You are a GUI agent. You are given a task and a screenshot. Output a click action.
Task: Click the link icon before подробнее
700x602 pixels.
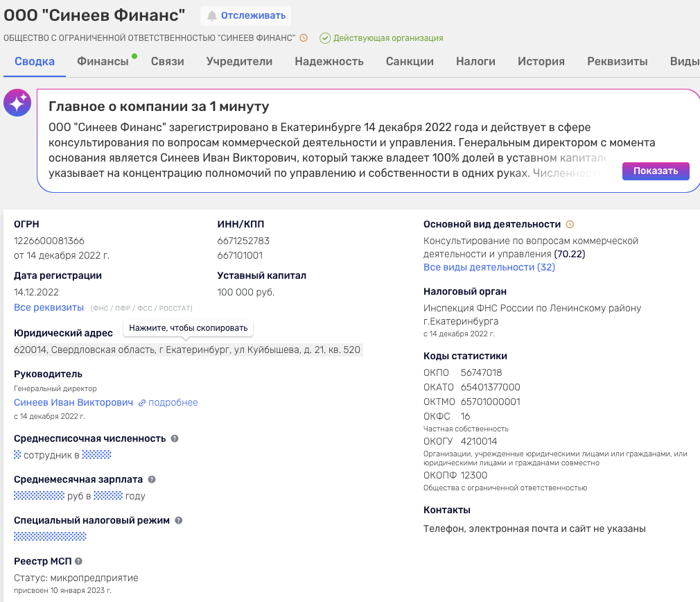click(x=142, y=403)
